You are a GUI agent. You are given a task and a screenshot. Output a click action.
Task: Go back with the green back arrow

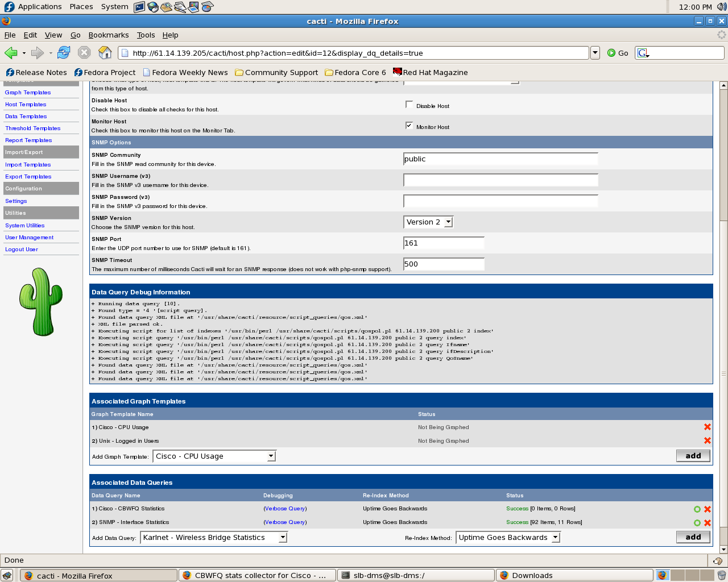pos(11,53)
